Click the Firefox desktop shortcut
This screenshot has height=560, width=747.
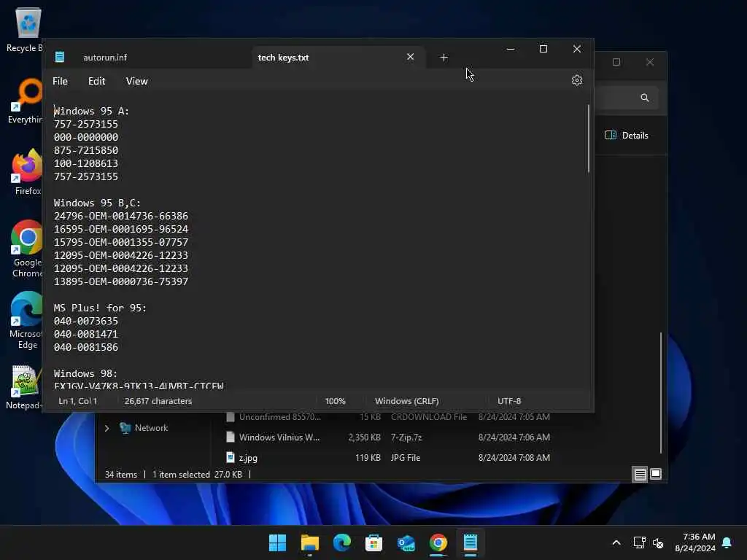pyautogui.click(x=27, y=172)
